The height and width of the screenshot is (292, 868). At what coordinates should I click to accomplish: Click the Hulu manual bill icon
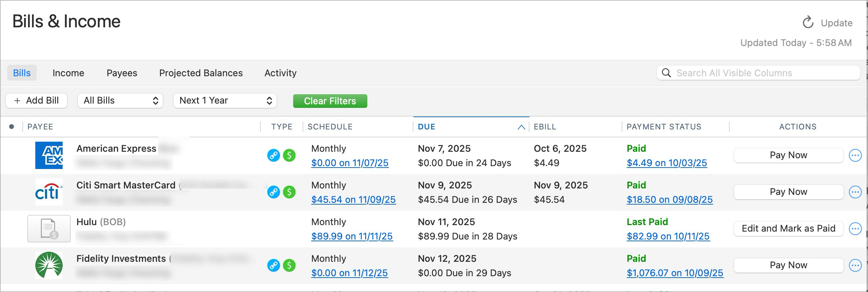tap(49, 229)
